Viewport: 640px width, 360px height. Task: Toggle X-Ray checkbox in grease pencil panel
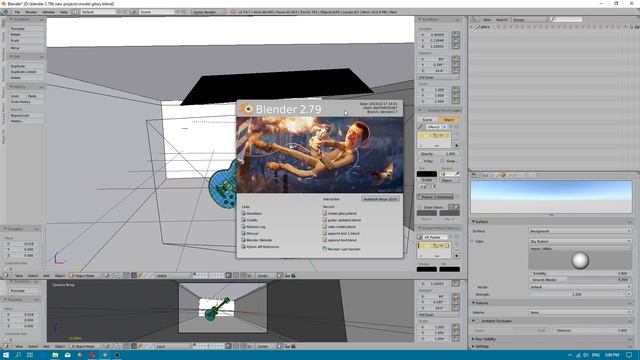(x=420, y=161)
